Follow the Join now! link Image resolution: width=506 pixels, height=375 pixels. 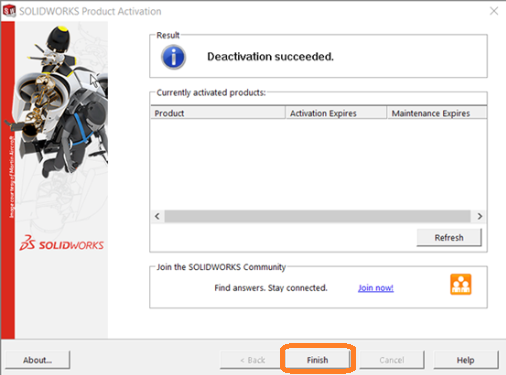pos(376,288)
